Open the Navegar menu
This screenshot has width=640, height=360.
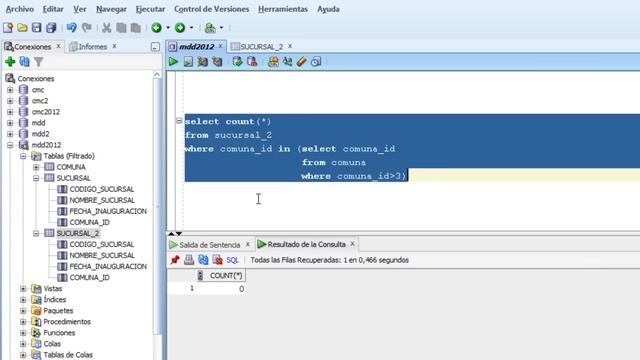click(111, 9)
